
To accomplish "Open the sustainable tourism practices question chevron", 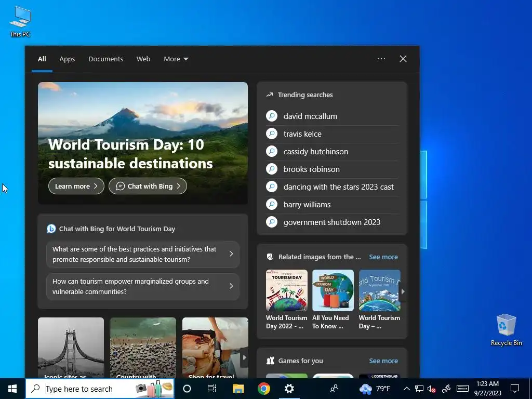I will 231,254.
